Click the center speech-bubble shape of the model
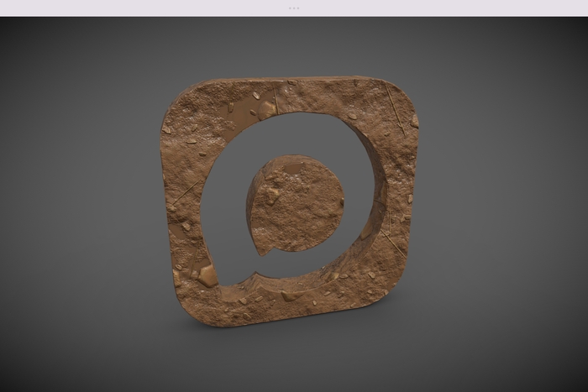 click(298, 202)
